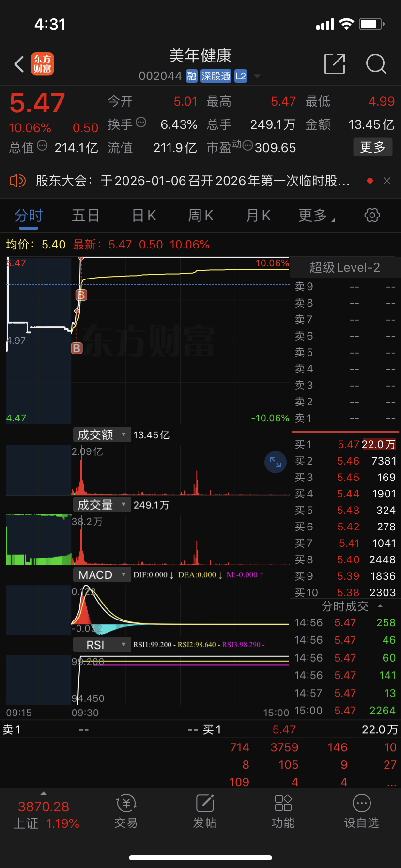This screenshot has width=401, height=868.
Task: Tap the 超级Level-2 header
Action: point(345,267)
